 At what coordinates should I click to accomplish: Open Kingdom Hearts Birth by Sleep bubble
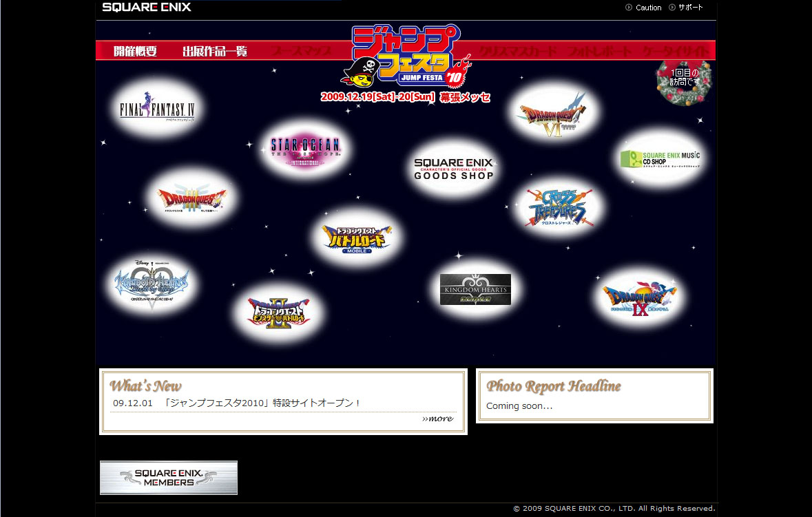(152, 284)
